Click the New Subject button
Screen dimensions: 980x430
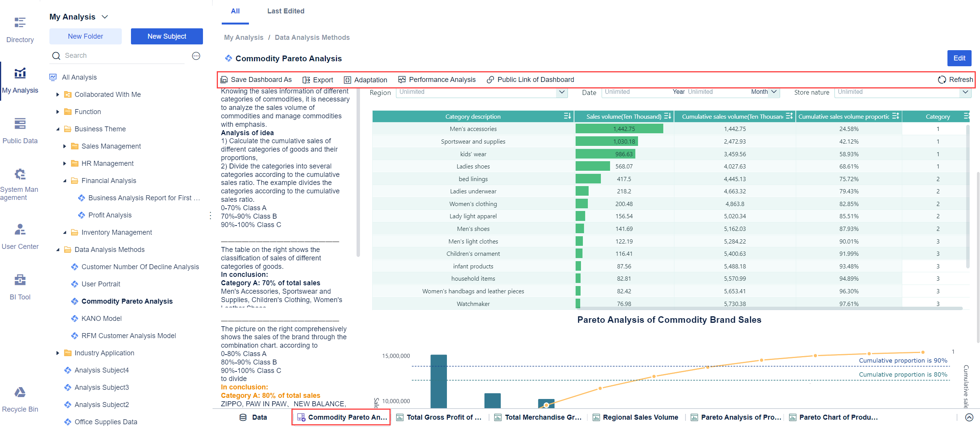coord(167,36)
